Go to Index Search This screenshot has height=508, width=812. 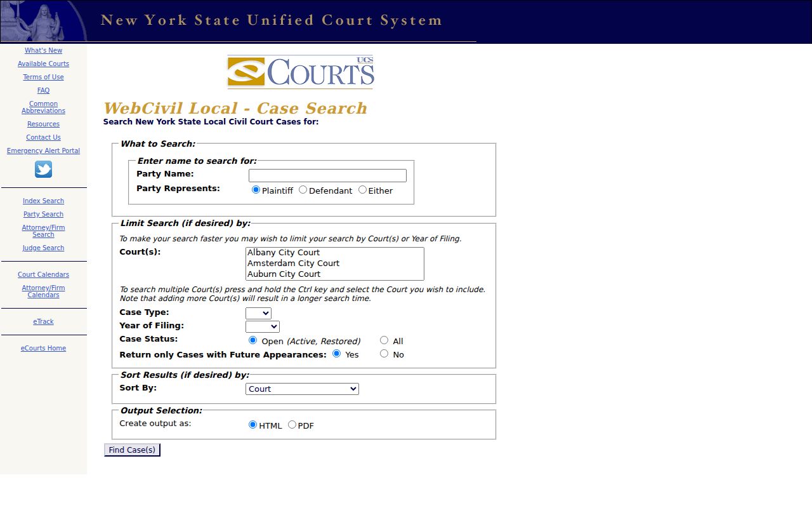click(x=43, y=201)
